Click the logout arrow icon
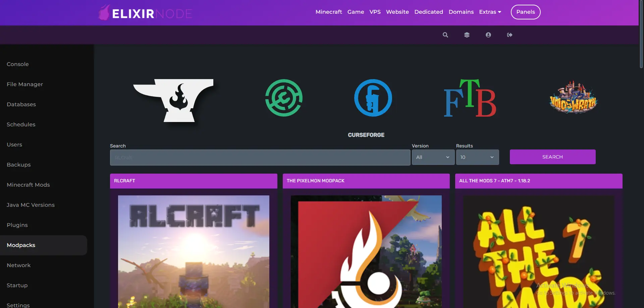Viewport: 644px width, 308px height. pyautogui.click(x=509, y=35)
